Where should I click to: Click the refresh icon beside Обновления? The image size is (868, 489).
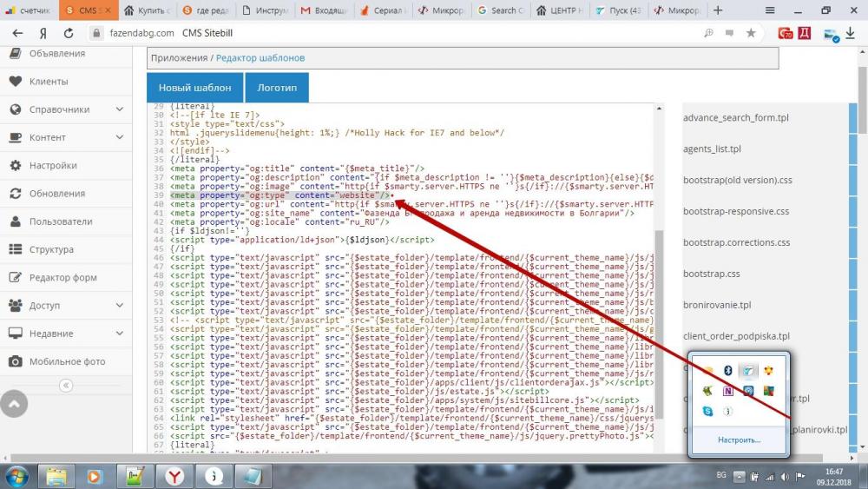tap(16, 194)
